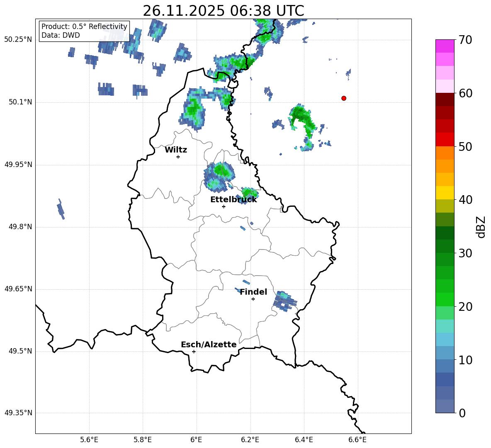The height and width of the screenshot is (448, 491).
Task: Click the green rain cell north of Ettelbruck
Action: click(219, 177)
